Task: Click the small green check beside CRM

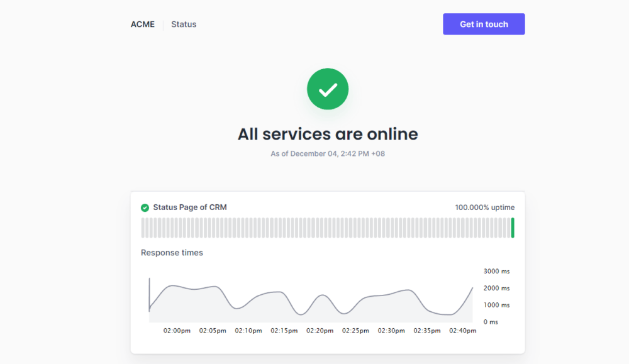Action: [145, 207]
